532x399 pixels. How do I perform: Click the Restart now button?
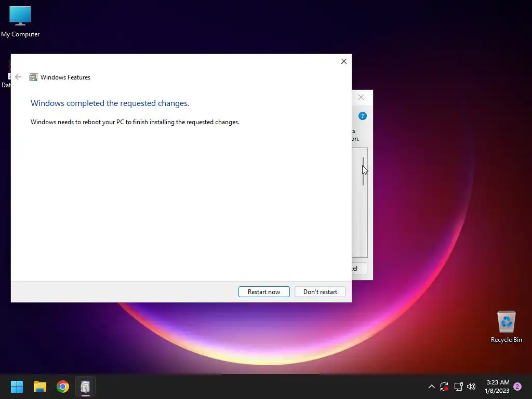tap(264, 292)
